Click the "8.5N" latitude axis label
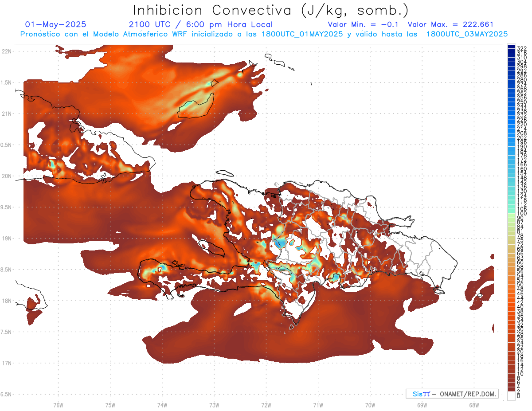Viewport: 532px width, 411px height. click(6, 270)
